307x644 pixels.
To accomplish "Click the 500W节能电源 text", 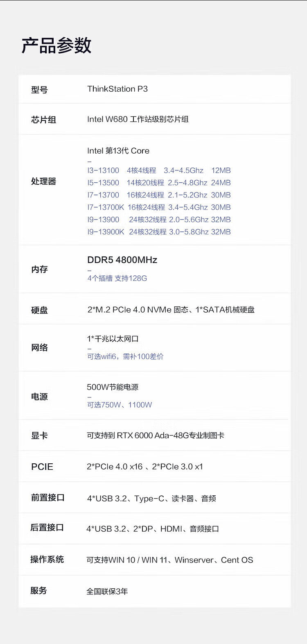I will point(113,387).
